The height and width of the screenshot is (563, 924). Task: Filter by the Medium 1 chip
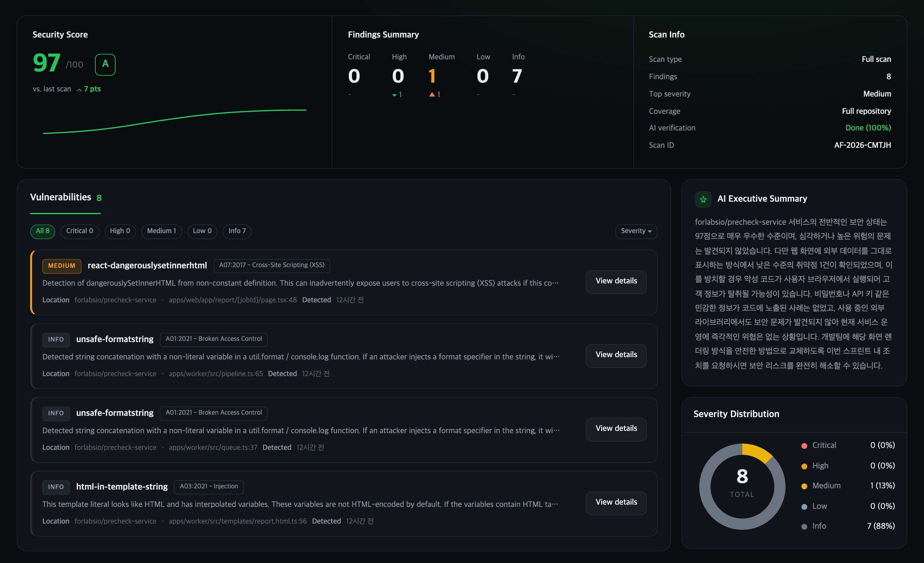pyautogui.click(x=161, y=231)
